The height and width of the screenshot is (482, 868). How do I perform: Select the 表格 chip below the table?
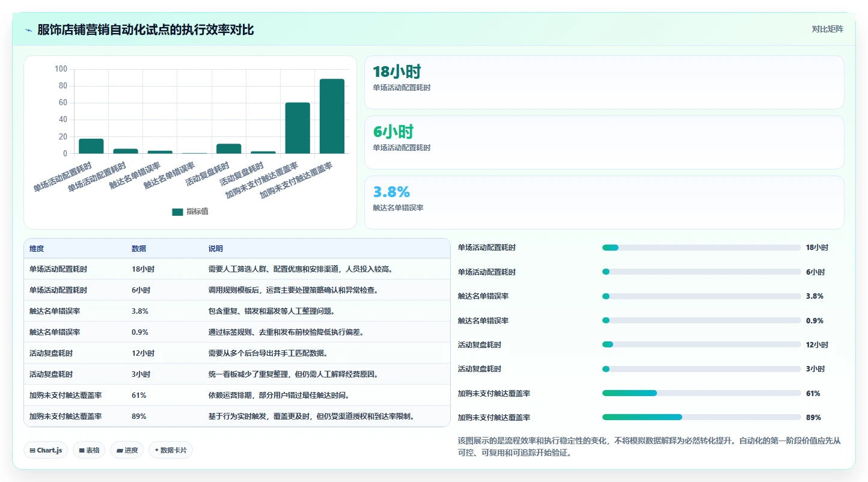click(89, 450)
